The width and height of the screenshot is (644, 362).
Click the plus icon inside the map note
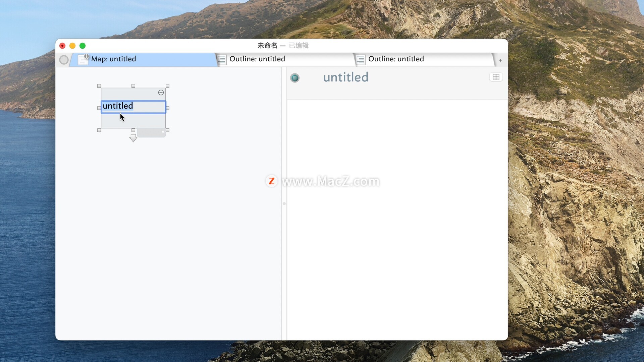(161, 93)
